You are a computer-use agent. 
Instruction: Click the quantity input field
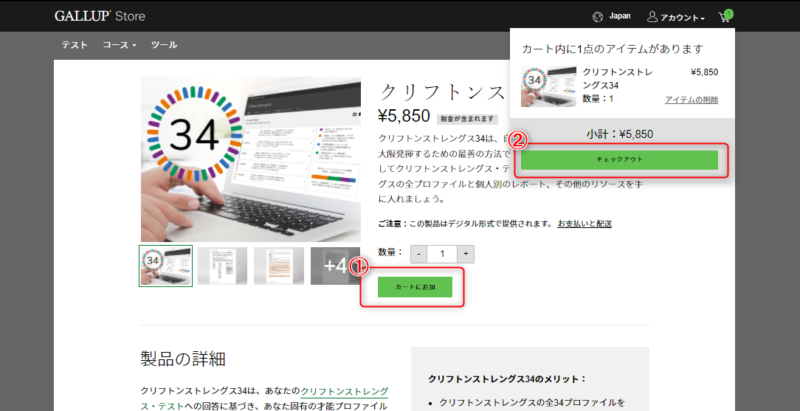click(x=442, y=254)
